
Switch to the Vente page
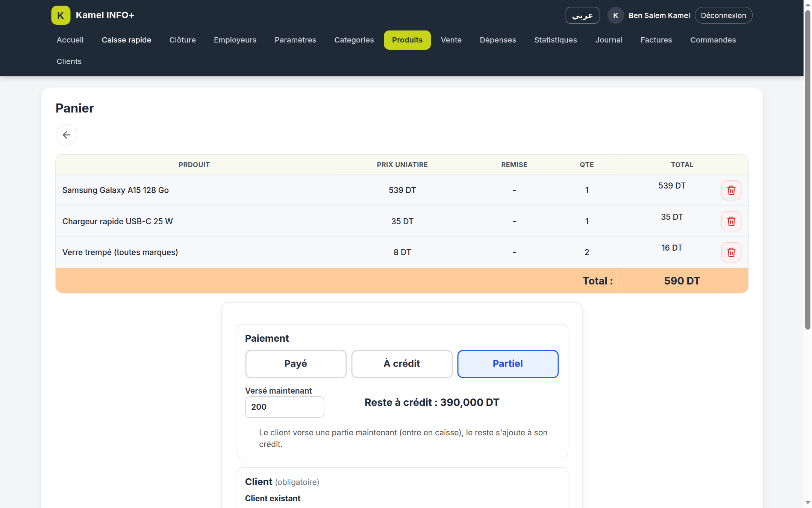(451, 40)
